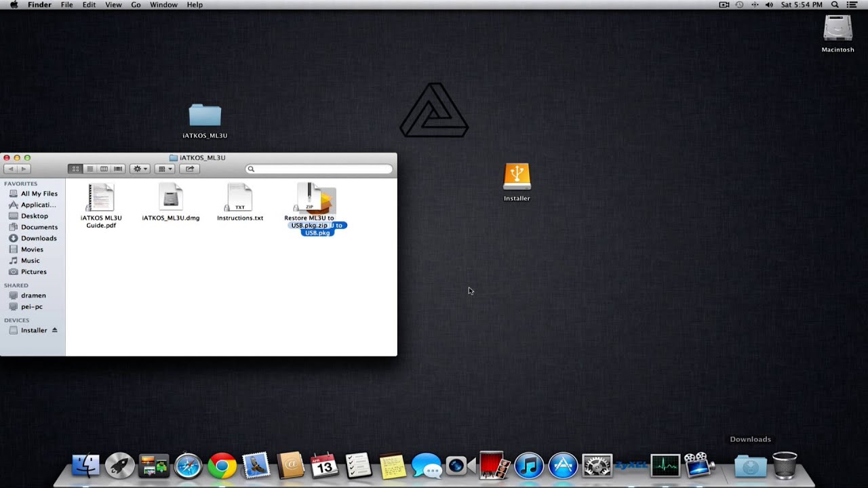Image resolution: width=868 pixels, height=488 pixels.
Task: Open Activity Monitor from the Dock
Action: 665,466
